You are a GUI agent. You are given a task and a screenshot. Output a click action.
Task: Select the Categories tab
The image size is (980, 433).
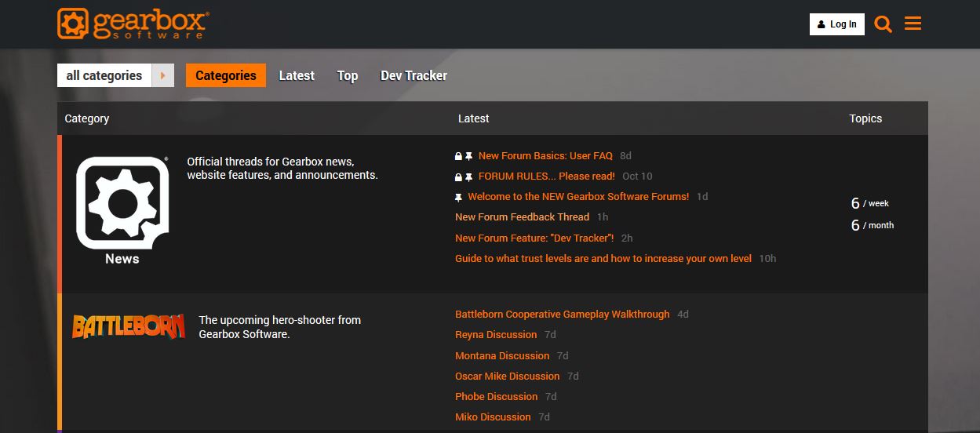click(x=226, y=75)
